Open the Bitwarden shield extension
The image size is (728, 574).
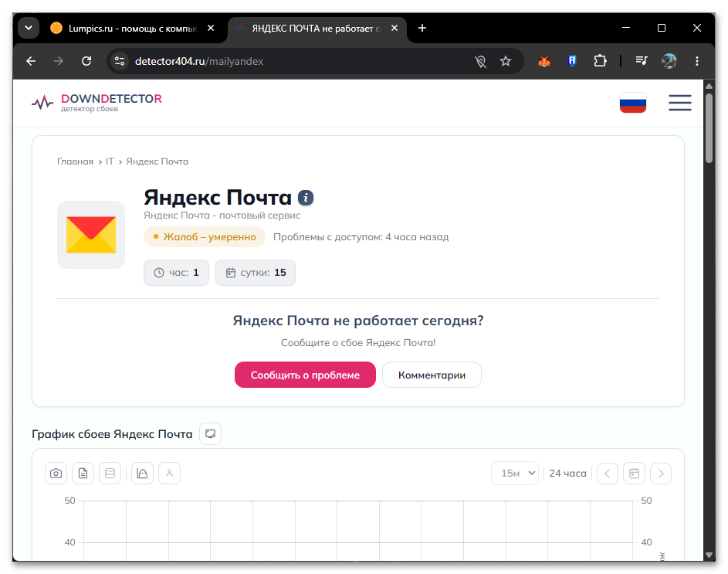[x=572, y=61]
